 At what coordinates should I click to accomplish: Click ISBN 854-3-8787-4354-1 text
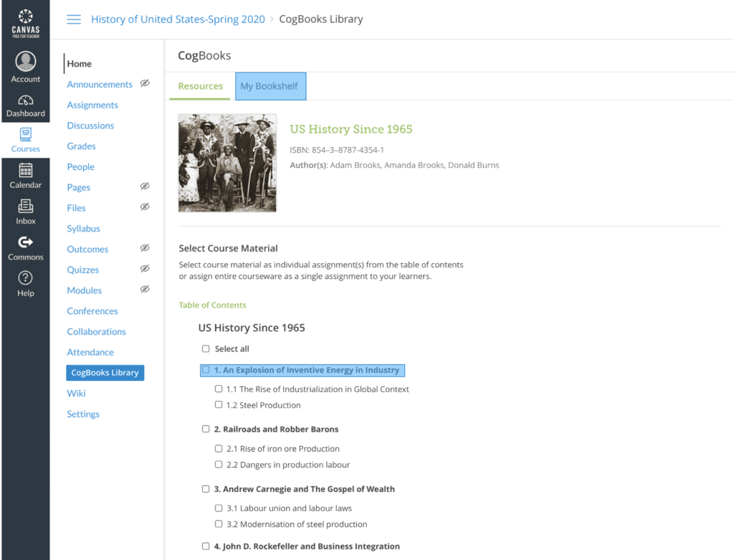[x=337, y=150]
